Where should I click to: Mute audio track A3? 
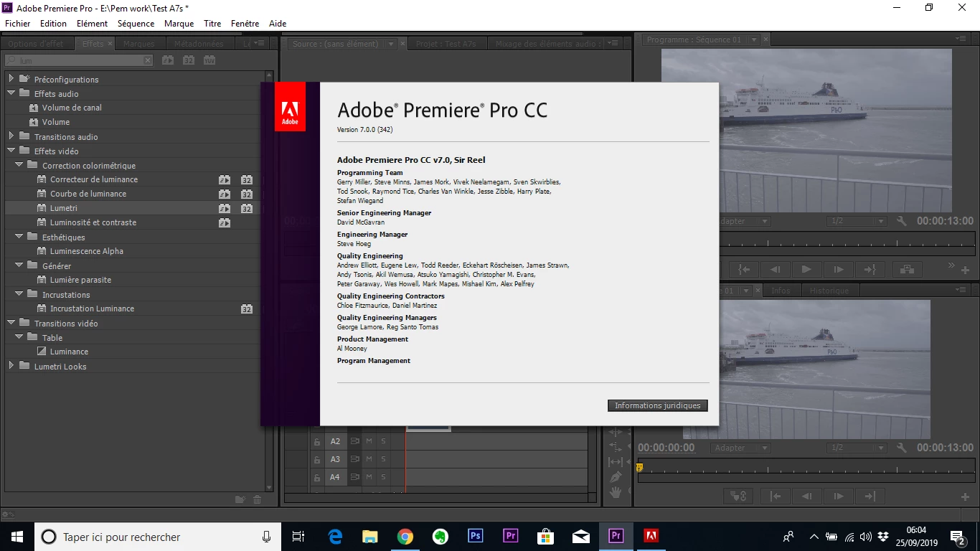pos(369,459)
